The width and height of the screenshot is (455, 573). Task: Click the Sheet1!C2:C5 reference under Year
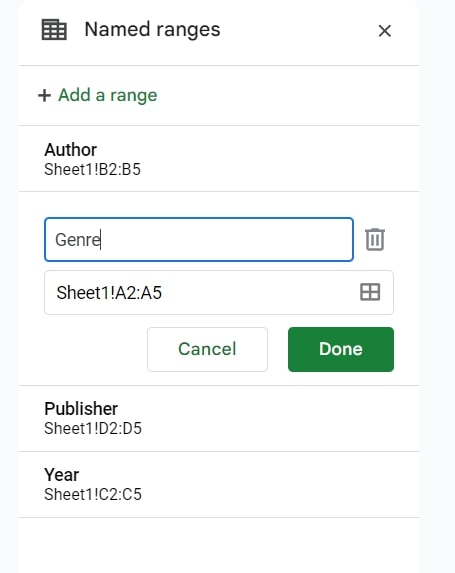(x=93, y=494)
